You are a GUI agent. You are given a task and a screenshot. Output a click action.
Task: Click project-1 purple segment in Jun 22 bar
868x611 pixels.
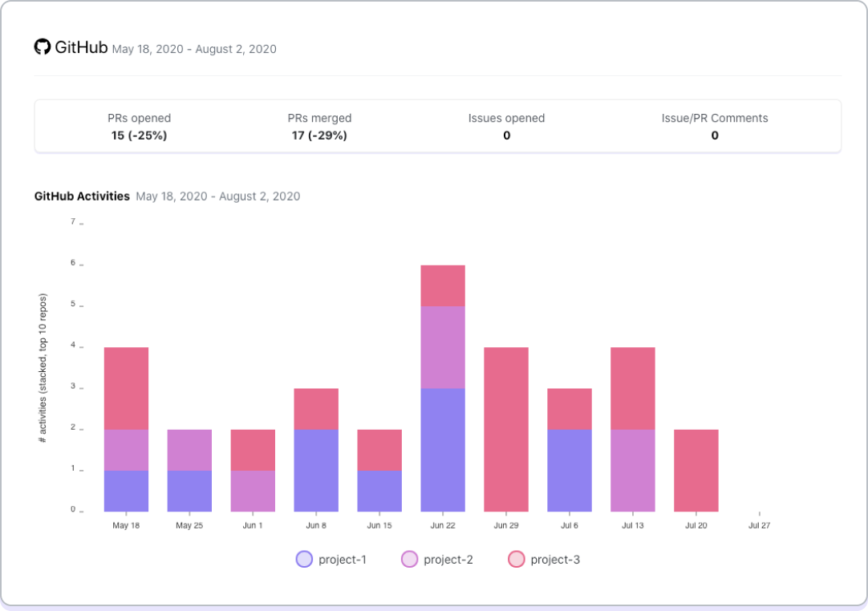[x=443, y=450]
